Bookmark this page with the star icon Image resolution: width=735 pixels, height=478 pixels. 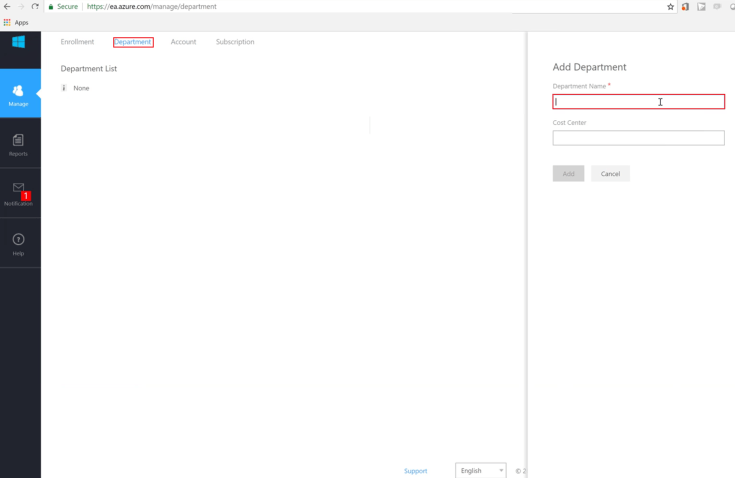coord(670,7)
